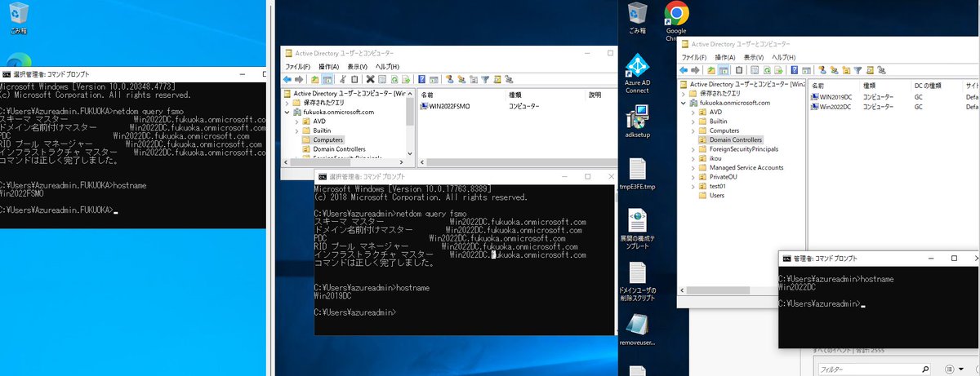Image resolution: width=980 pixels, height=376 pixels.
Task: Select ドメインユーザの削除スクリプト file on desktop
Action: point(637,281)
